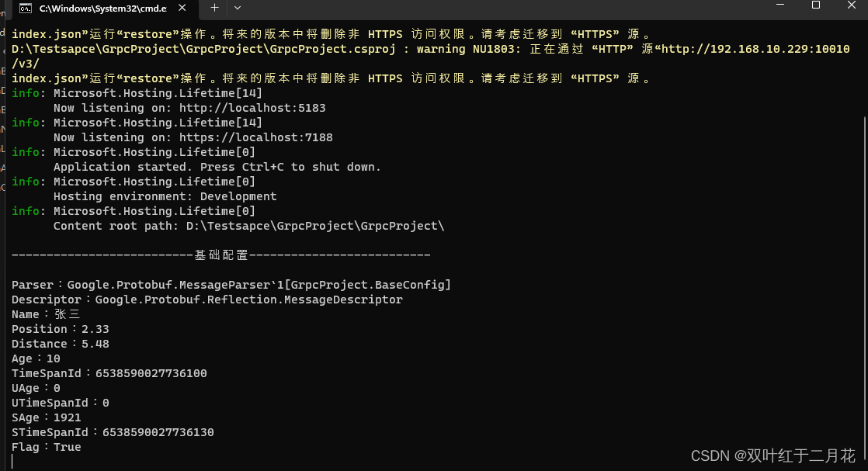
Task: Click the first green info label
Action: tap(21, 92)
